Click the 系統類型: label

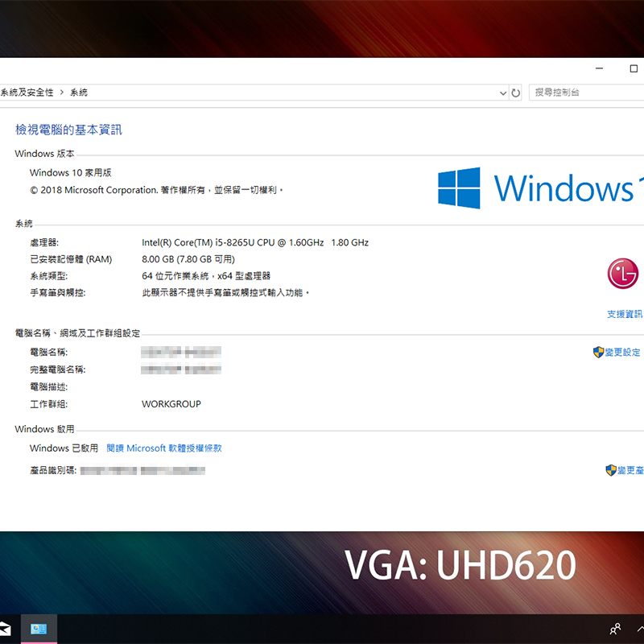(49, 276)
